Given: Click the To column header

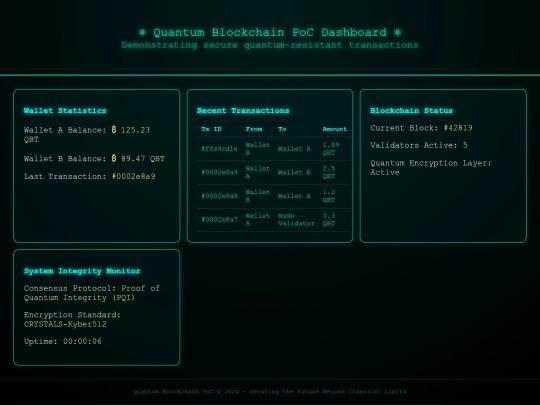Looking at the screenshot, I should pyautogui.click(x=282, y=129).
